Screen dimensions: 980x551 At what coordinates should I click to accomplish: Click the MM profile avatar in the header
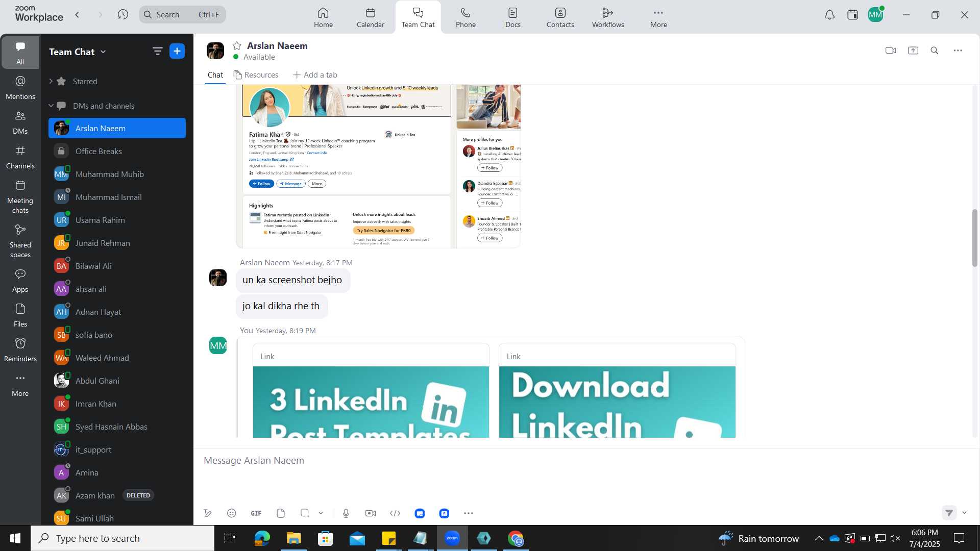point(875,15)
